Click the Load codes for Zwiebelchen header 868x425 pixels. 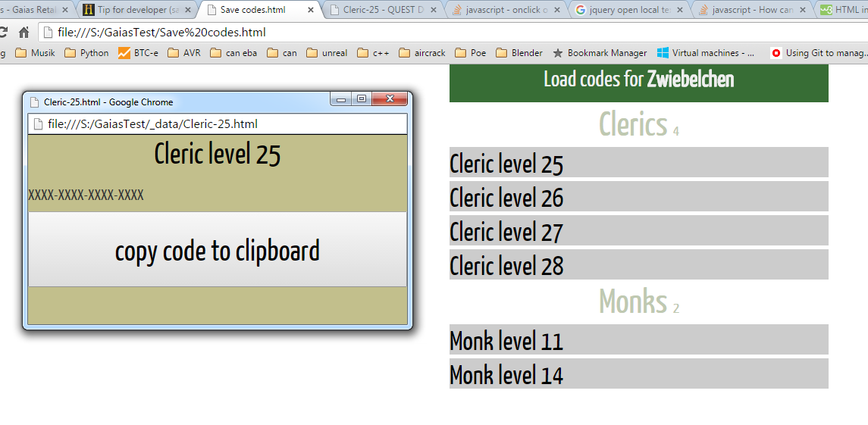[639, 80]
